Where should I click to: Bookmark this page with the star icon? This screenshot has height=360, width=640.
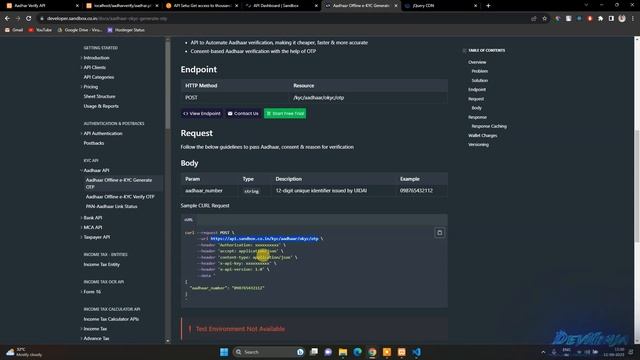544,18
